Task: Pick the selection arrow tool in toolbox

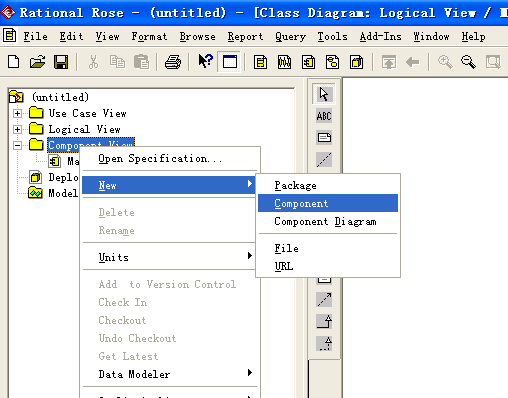Action: coord(324,94)
